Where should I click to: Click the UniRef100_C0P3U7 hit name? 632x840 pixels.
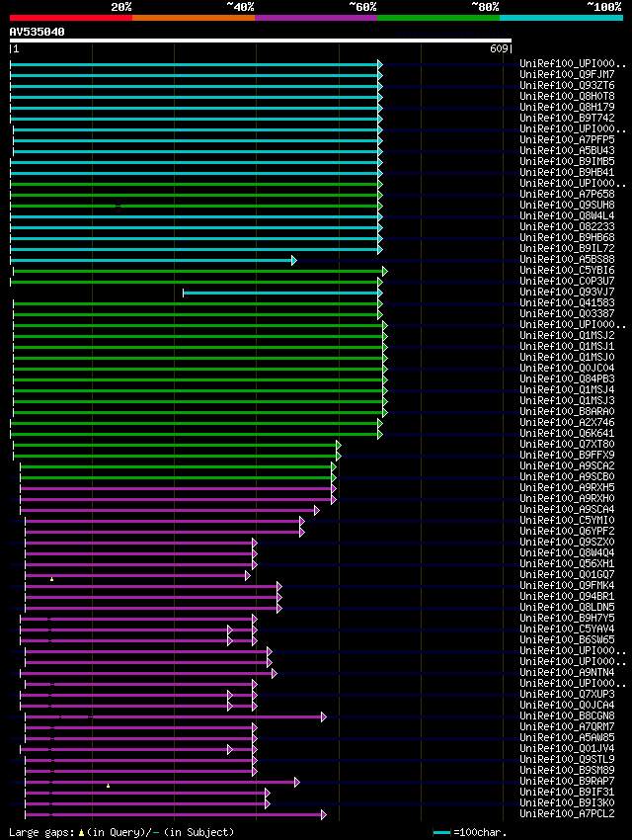pyautogui.click(x=567, y=282)
